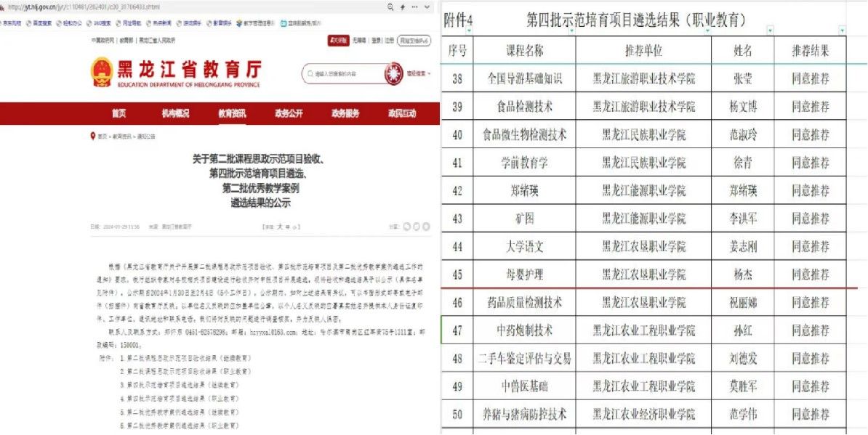Open the three-dots more menu in browser
The height and width of the screenshot is (435, 868).
(x=414, y=7)
